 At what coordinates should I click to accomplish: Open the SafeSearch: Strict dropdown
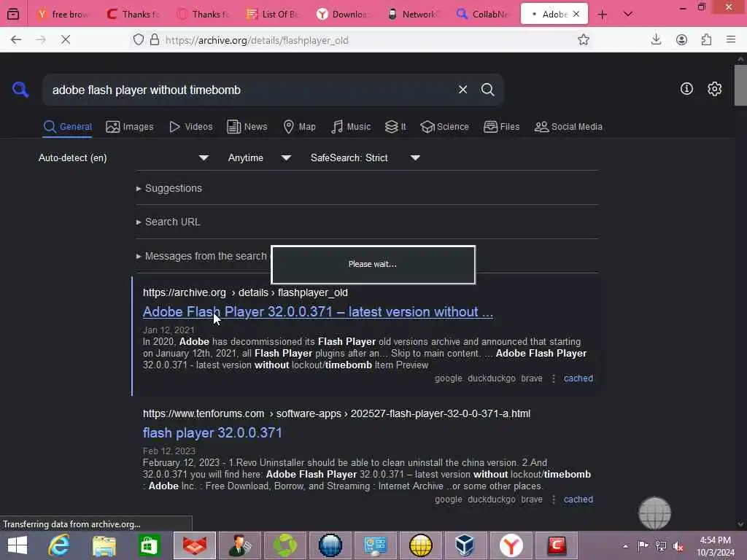pos(365,157)
